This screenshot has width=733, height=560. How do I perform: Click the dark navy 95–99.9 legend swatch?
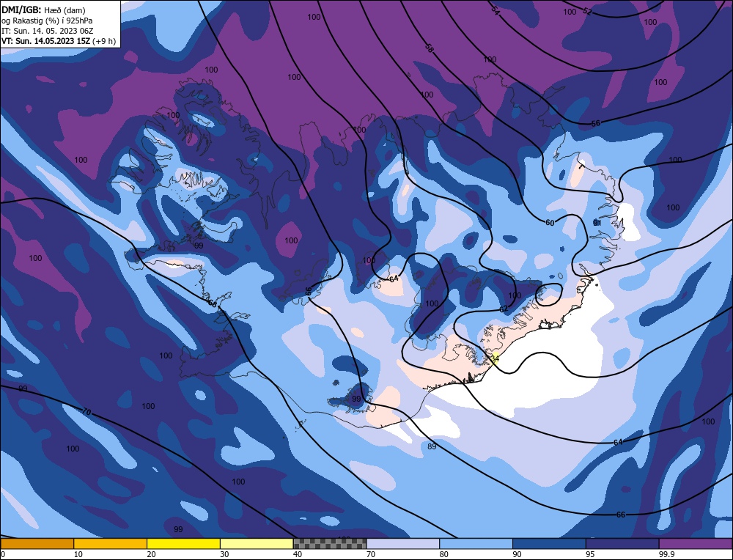(622, 543)
